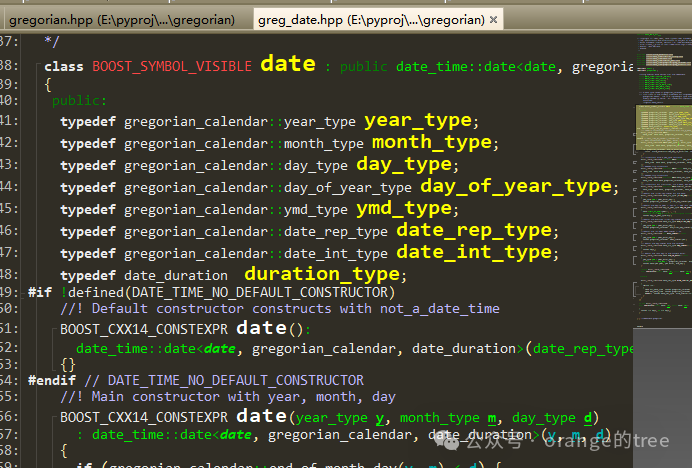
Task: Click the empty braces {} on line 53
Action: [x=68, y=365]
